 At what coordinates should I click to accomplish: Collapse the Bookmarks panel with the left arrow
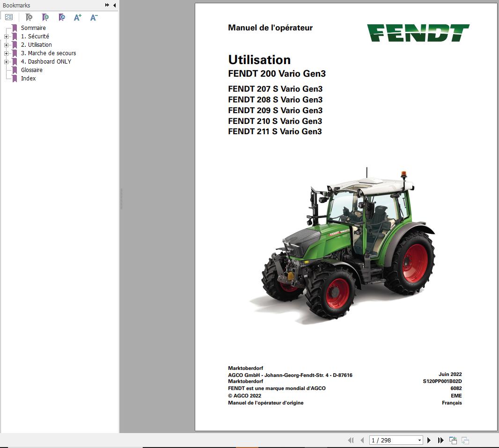114,5
